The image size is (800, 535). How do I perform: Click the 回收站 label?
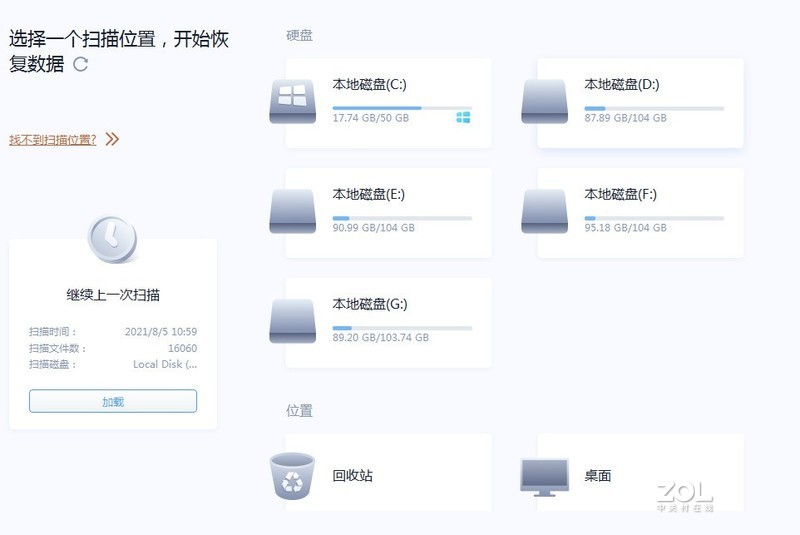[x=353, y=475]
